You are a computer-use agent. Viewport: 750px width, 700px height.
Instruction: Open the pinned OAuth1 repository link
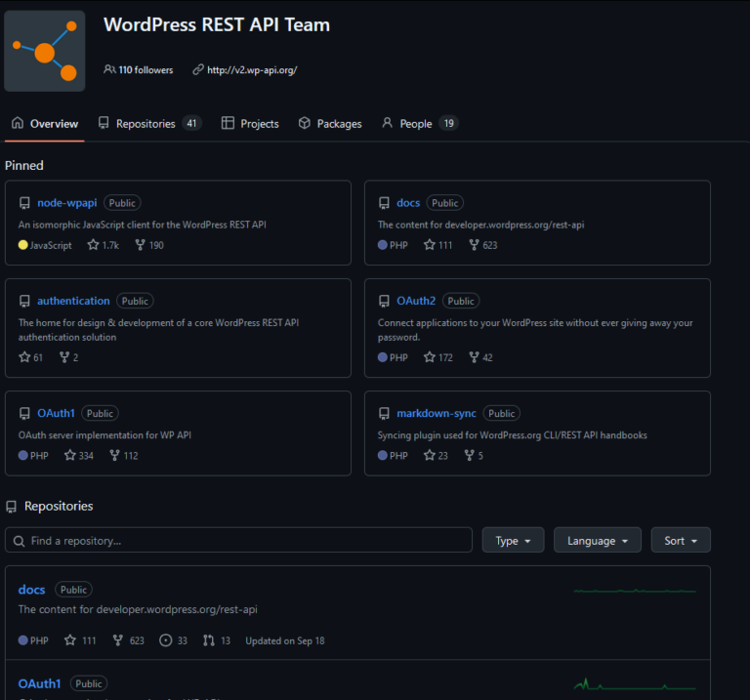pyautogui.click(x=56, y=413)
